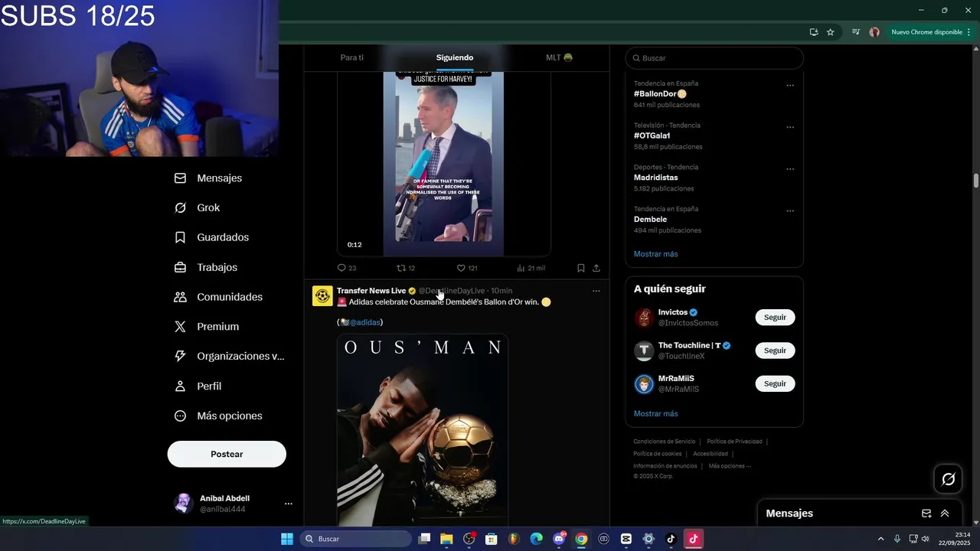This screenshot has width=980, height=551.
Task: Click the Buscar search field on X
Action: coord(714,58)
